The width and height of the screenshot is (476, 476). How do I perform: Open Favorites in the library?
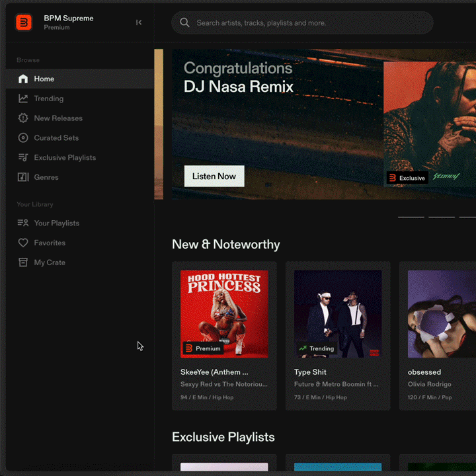[x=79, y=243]
